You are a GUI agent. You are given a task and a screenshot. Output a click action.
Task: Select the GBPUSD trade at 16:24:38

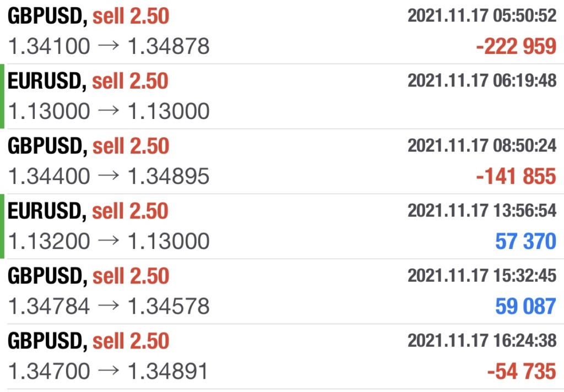tap(282, 356)
